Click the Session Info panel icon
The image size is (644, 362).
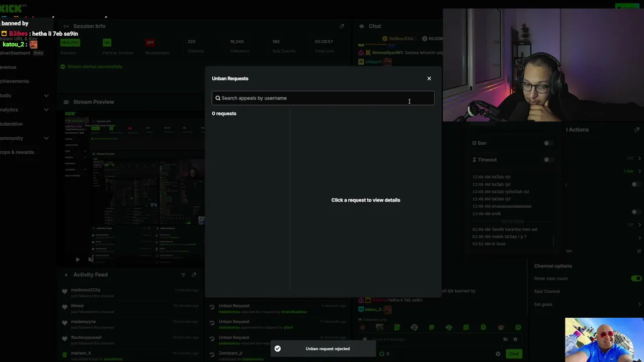click(66, 26)
